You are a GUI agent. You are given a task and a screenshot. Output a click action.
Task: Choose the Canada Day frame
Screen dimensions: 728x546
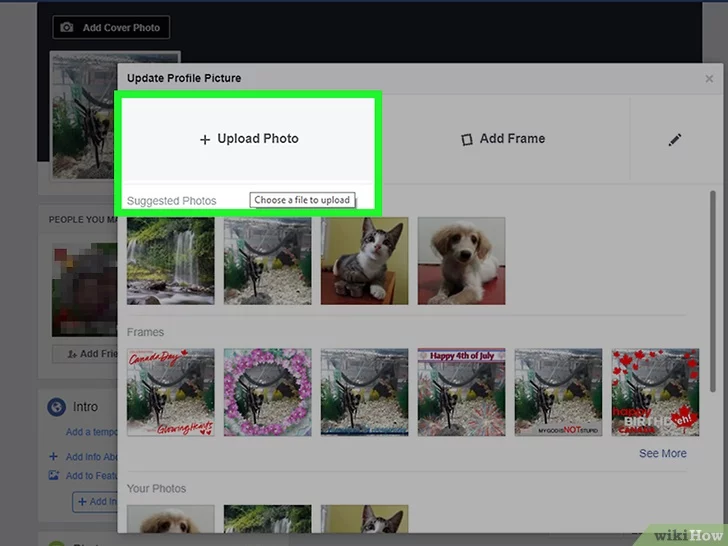[x=171, y=392]
